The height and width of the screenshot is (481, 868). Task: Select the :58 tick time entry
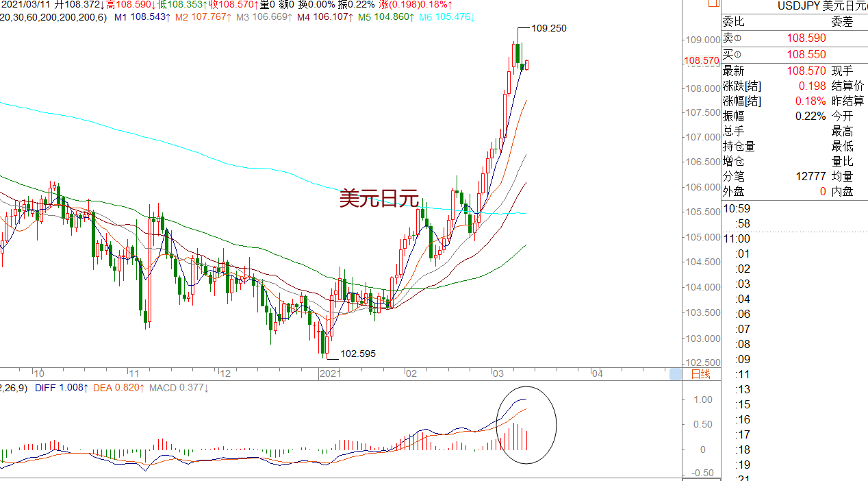742,224
